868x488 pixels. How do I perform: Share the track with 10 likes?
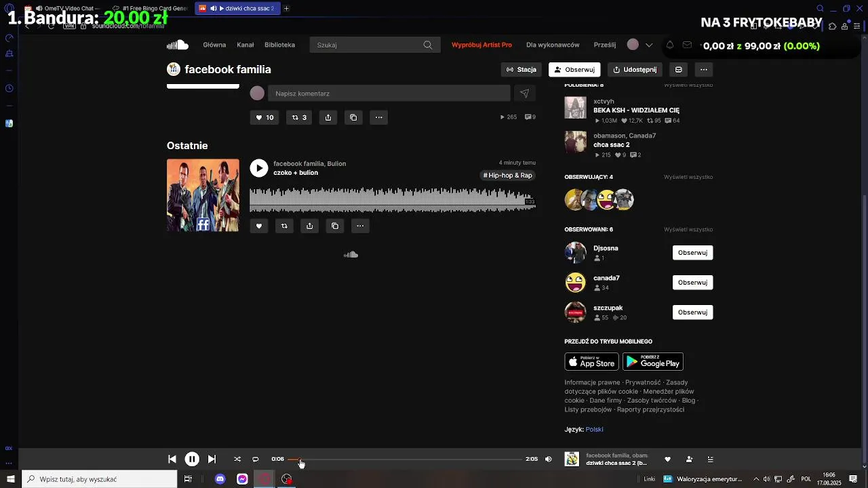pyautogui.click(x=328, y=117)
